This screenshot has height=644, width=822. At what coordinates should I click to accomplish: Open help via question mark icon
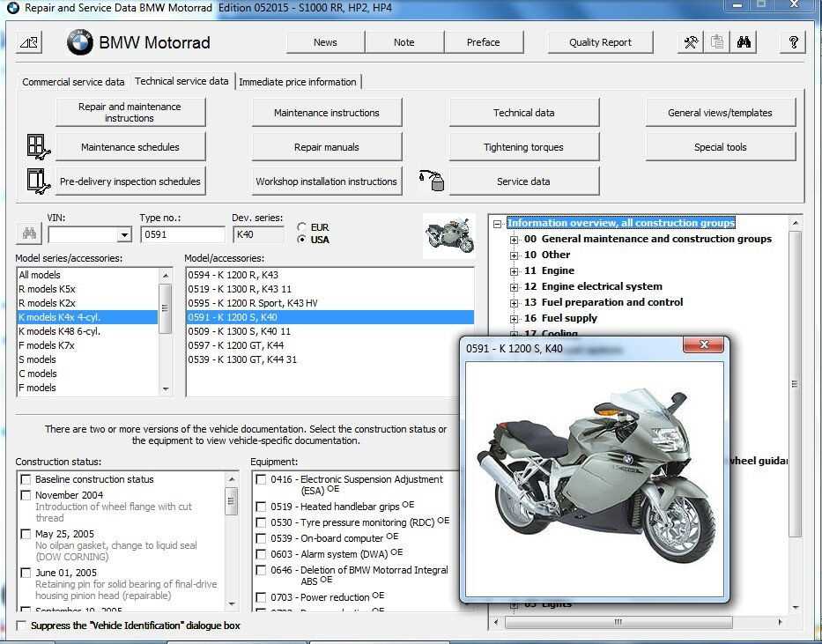pos(793,42)
